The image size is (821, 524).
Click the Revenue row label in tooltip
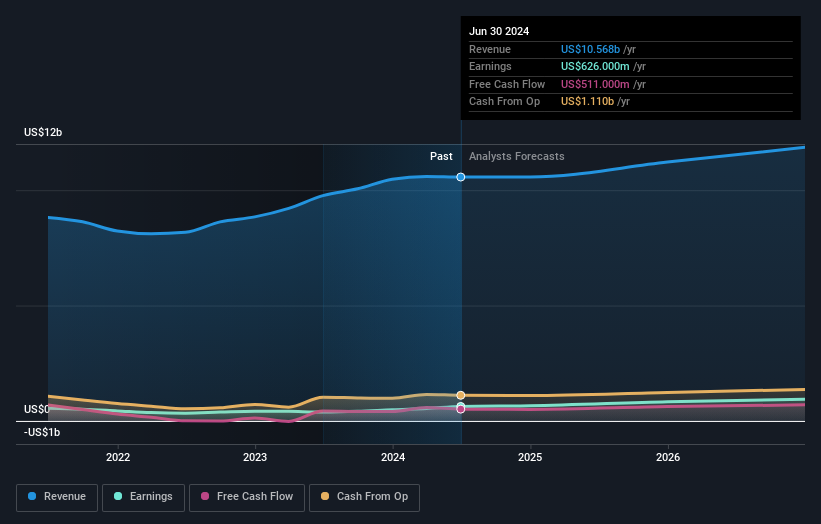[x=490, y=49]
